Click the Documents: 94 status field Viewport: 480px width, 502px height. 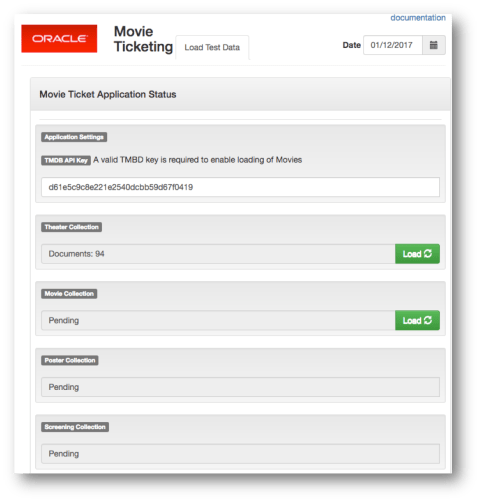coord(218,254)
